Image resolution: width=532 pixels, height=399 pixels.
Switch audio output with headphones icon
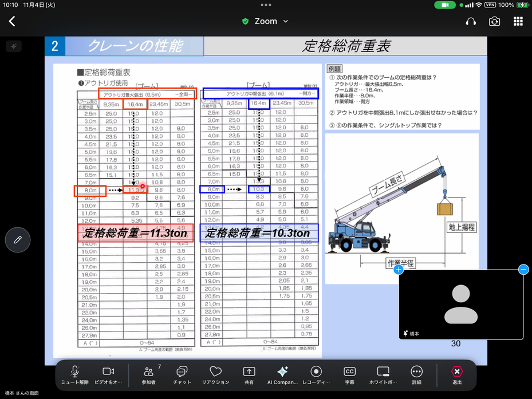[x=471, y=21]
